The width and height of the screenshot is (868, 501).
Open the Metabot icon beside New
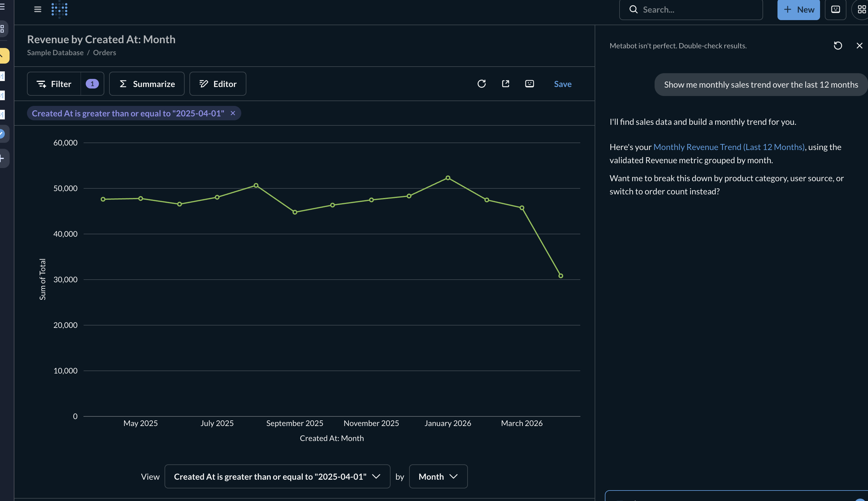[835, 9]
